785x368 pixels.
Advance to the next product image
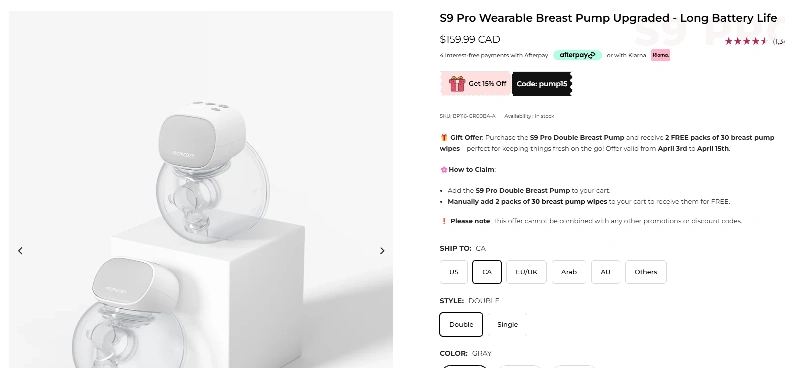pos(382,250)
